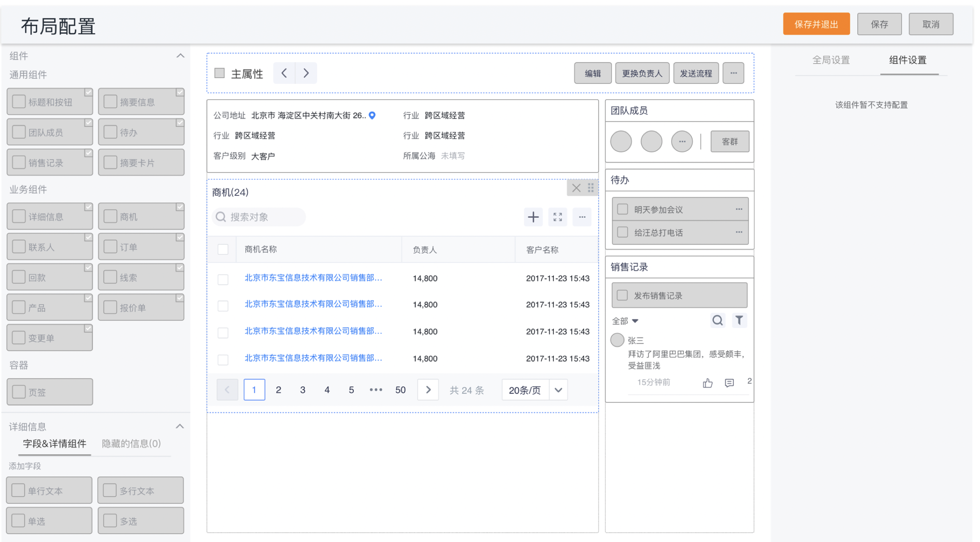980x542 pixels.
Task: Select the 标题和按钮 component
Action: [50, 102]
